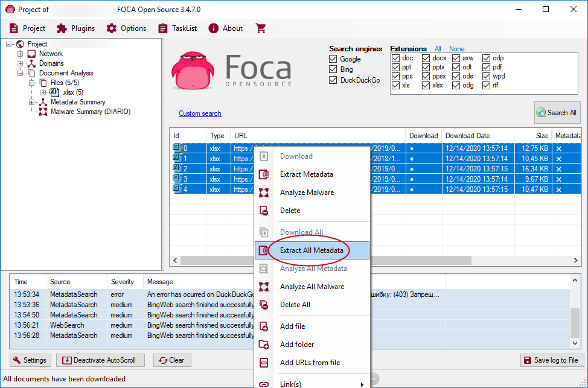Viewport: 588px width, 388px height.
Task: Click the Excel file icon in row 4
Action: coord(177,189)
